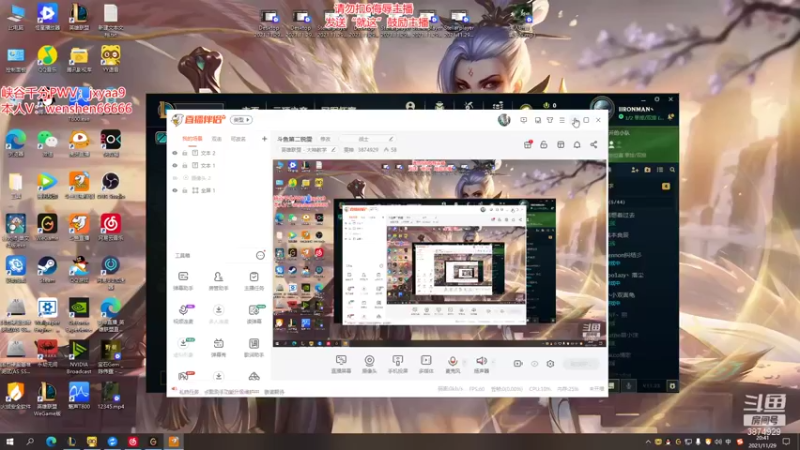The height and width of the screenshot is (450, 800).
Task: Hide the 文本 1 source layer
Action: tap(174, 165)
